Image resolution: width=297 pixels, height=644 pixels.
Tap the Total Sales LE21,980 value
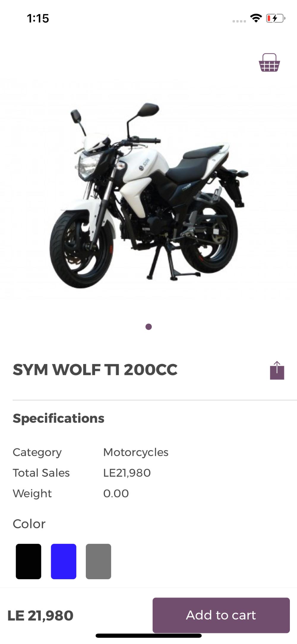127,473
